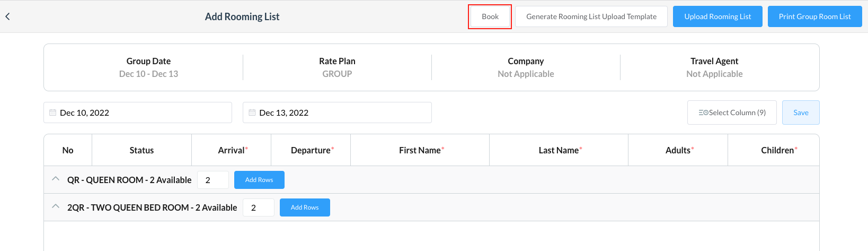Screen dimensions: 868x251
Task: Go back using the left arrow
Action: tap(7, 16)
